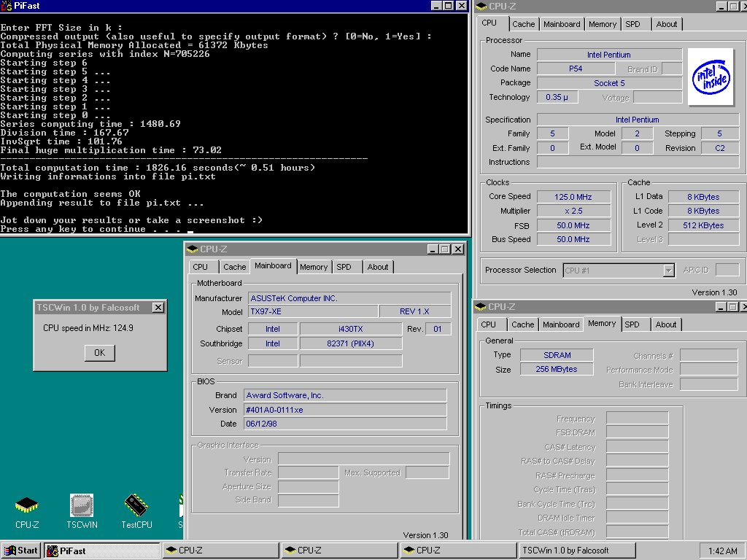The width and height of the screenshot is (747, 560).
Task: Click the FSB 50.0 MHz field
Action: (573, 226)
